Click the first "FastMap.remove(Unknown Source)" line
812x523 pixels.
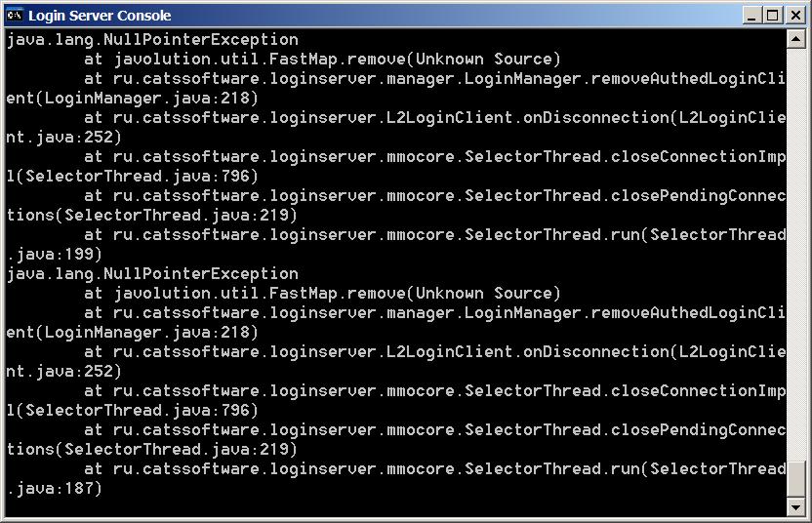(x=322, y=60)
